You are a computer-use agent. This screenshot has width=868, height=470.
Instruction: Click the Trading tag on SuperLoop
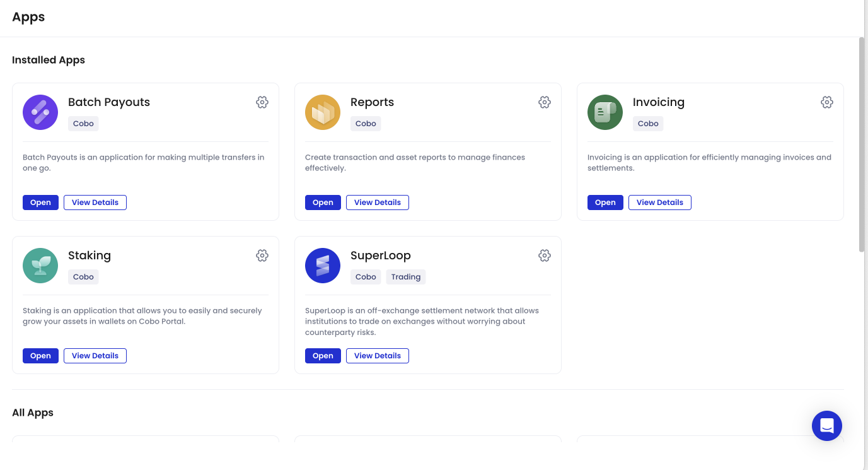(406, 277)
